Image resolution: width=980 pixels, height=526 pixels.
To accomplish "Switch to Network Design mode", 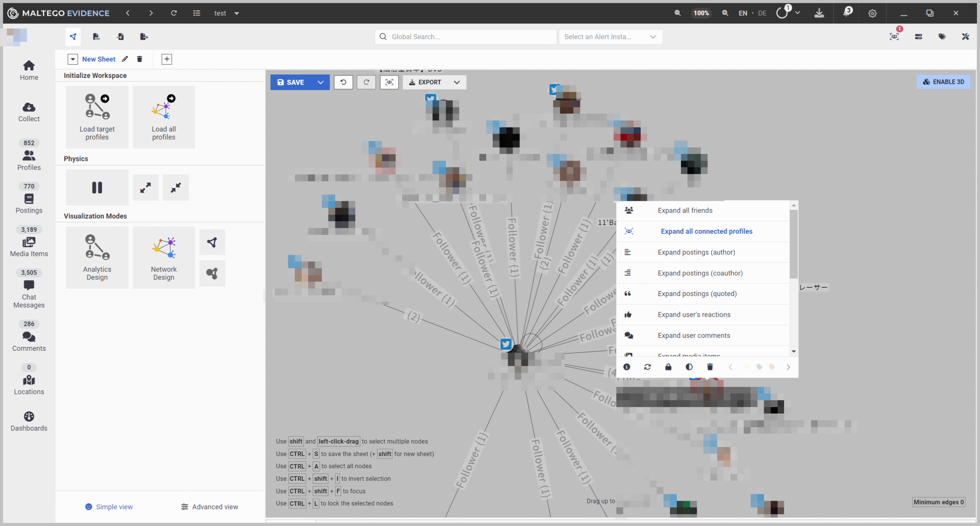I will pos(164,257).
